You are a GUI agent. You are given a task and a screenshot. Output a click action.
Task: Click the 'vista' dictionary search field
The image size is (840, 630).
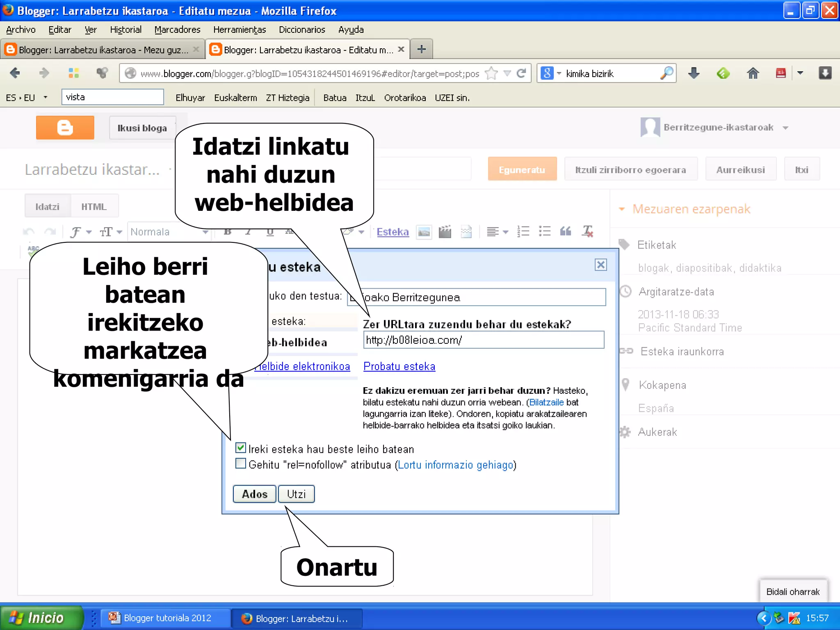(x=113, y=97)
